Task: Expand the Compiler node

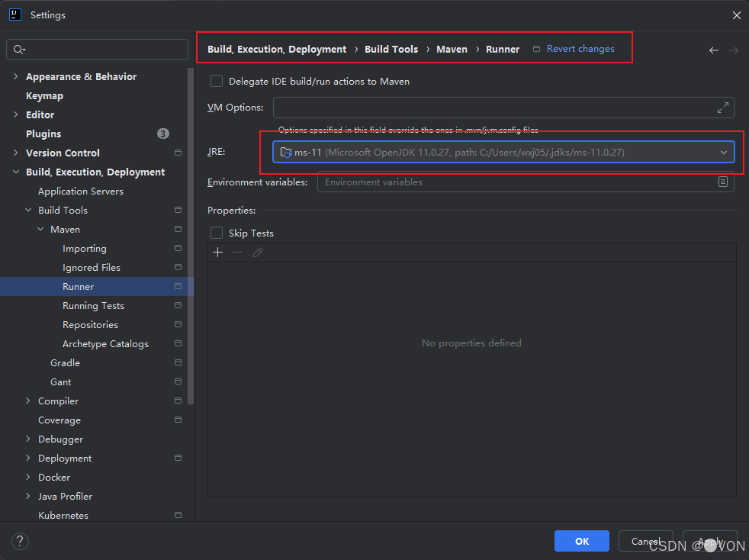Action: (x=28, y=401)
